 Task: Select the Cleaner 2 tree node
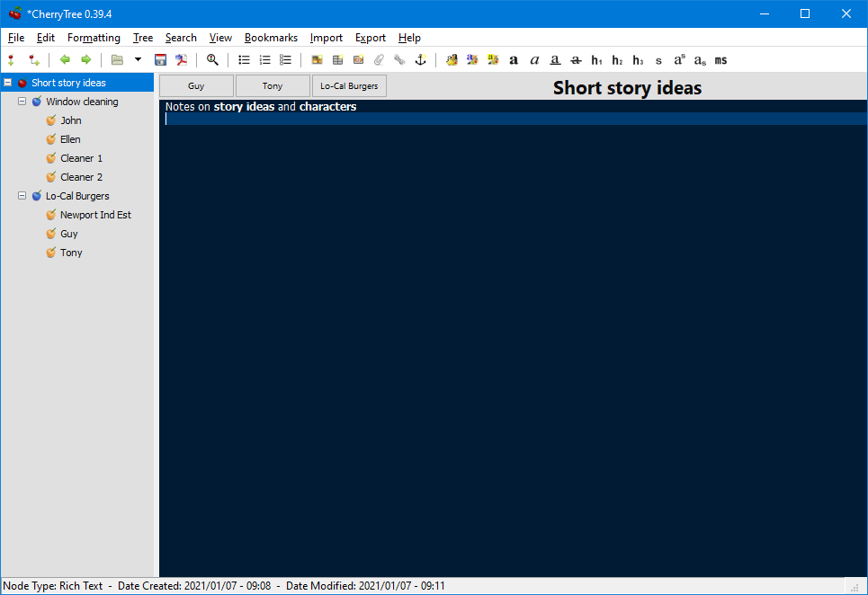tap(81, 177)
